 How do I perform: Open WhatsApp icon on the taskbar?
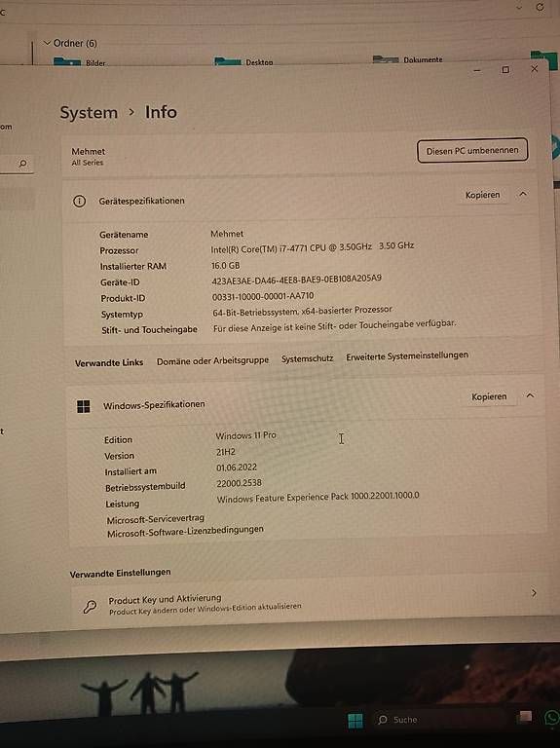[552, 718]
